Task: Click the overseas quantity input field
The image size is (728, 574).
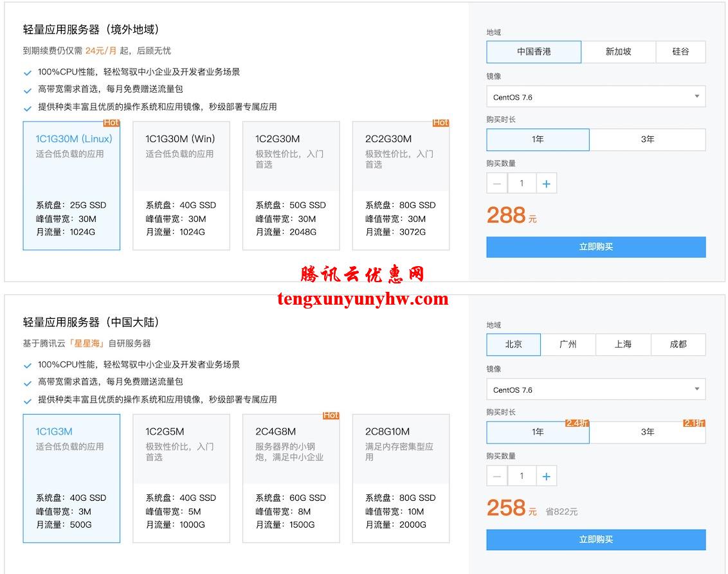Action: coord(522,184)
